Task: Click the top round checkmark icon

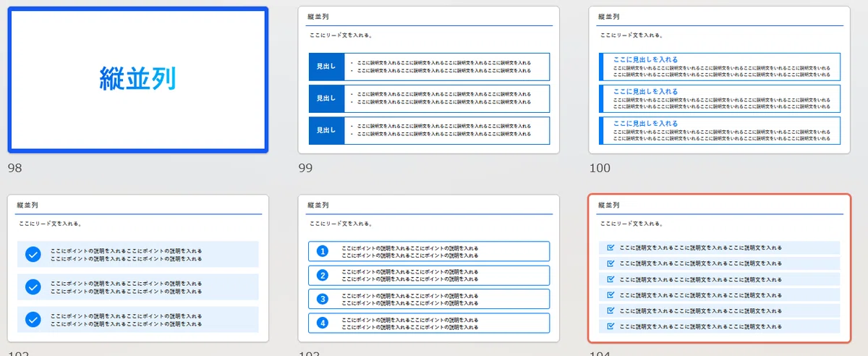Action: [x=33, y=255]
